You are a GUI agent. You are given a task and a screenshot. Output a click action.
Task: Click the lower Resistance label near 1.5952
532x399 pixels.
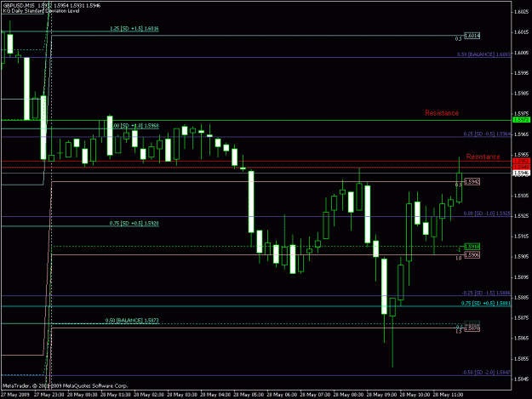pos(483,157)
